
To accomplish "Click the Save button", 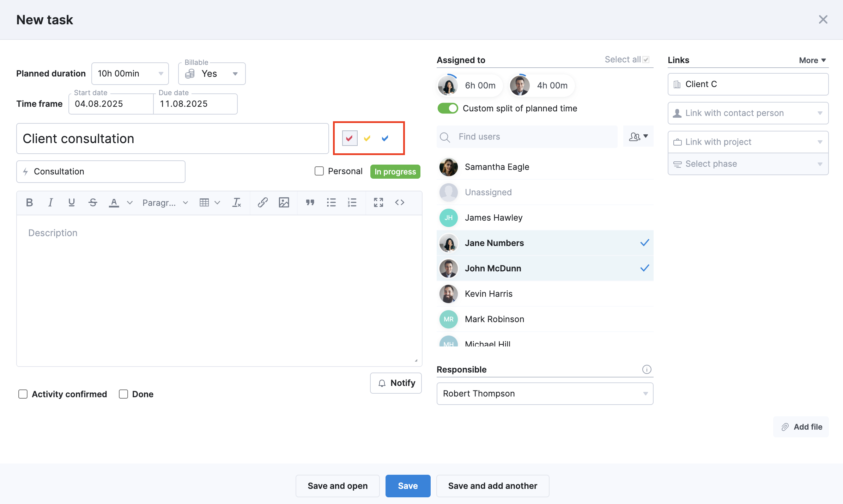I will coord(408,486).
